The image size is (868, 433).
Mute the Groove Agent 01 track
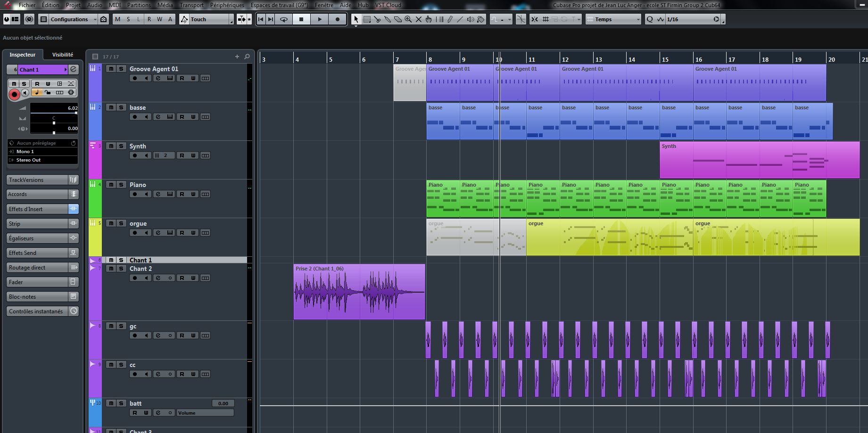[x=111, y=69]
